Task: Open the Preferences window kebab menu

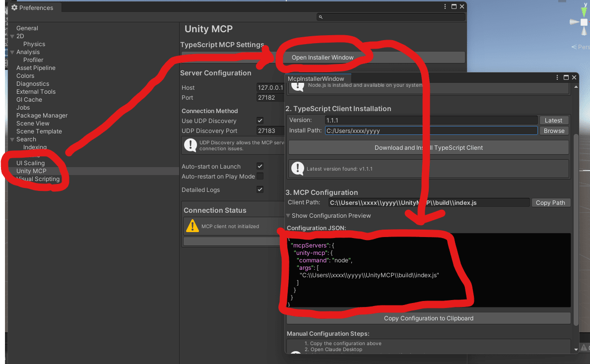Action: click(x=445, y=6)
